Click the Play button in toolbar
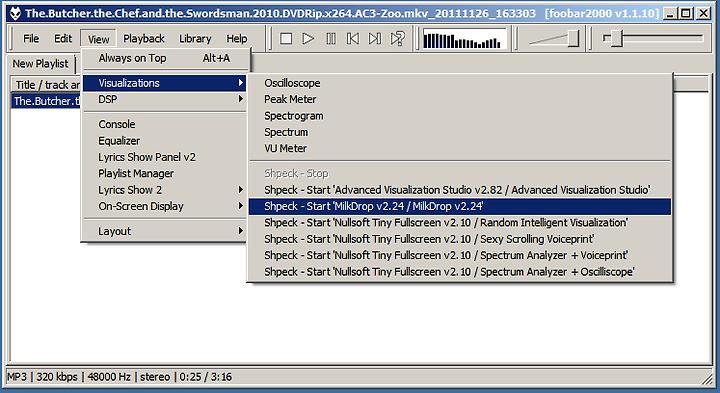The height and width of the screenshot is (393, 720). coord(308,39)
